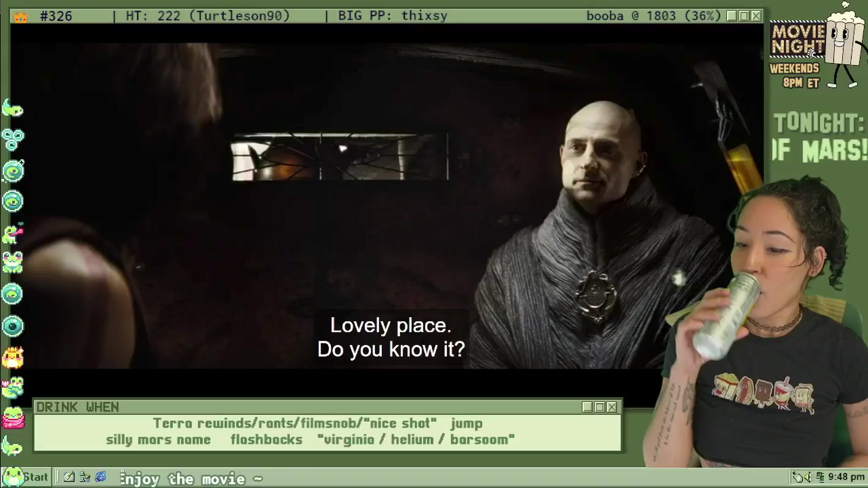The width and height of the screenshot is (868, 488).
Task: Click the spiral egg icon below the sparkle egg
Action: click(13, 202)
